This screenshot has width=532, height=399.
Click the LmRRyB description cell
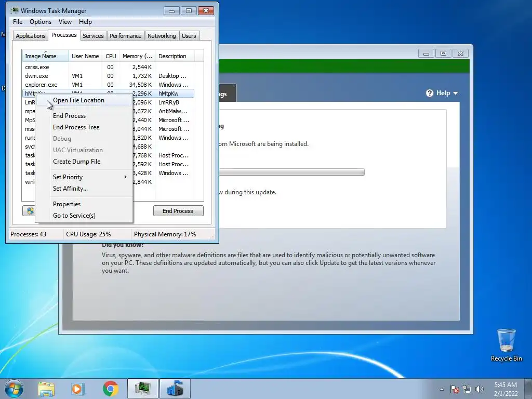pyautogui.click(x=169, y=102)
